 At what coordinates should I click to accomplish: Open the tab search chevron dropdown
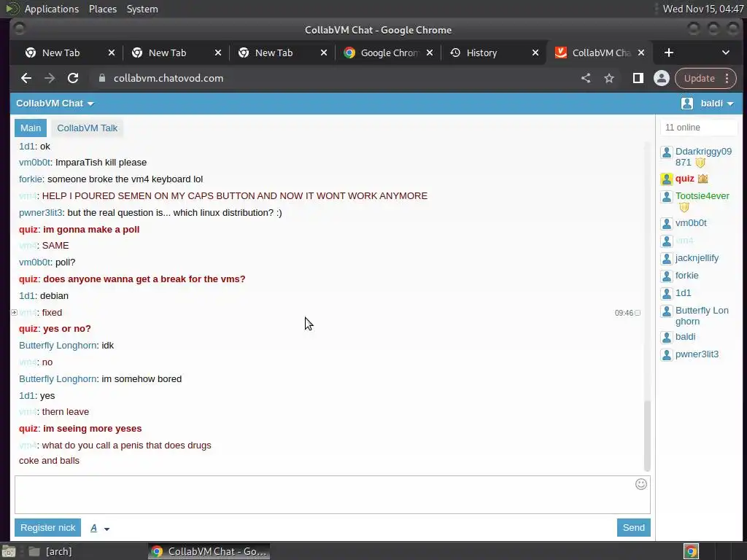(726, 52)
